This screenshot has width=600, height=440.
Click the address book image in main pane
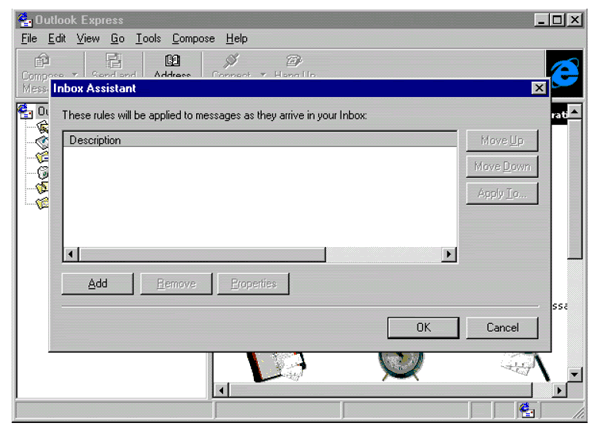pos(276,367)
